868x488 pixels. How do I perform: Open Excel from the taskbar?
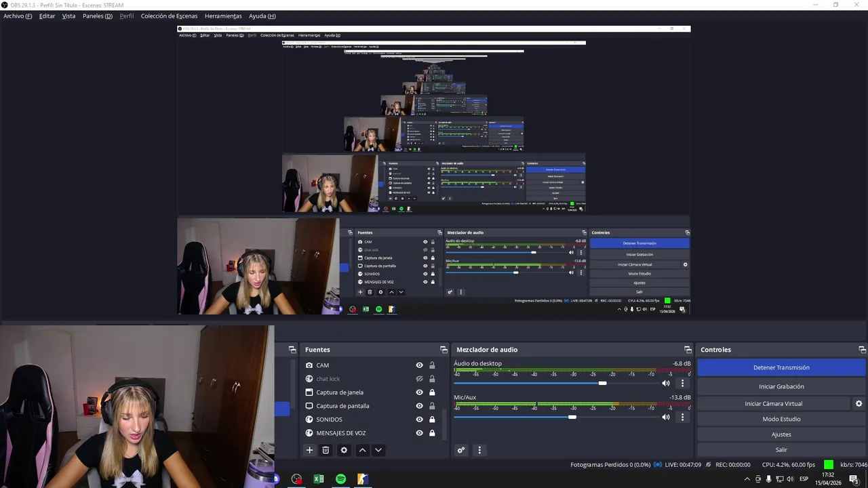point(319,479)
